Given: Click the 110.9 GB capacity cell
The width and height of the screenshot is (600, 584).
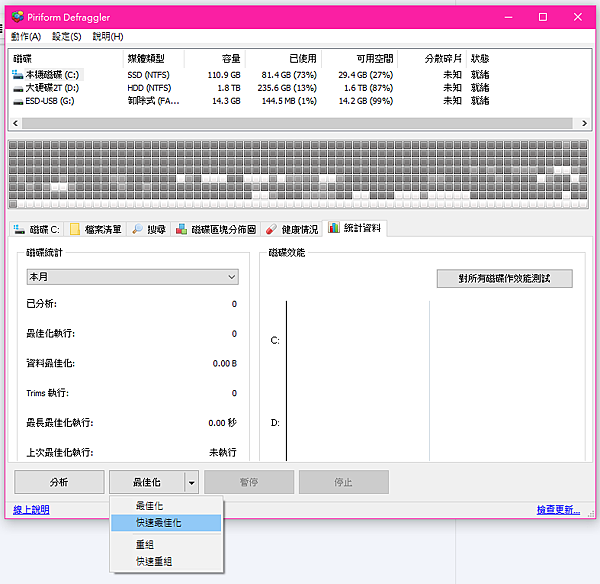Looking at the screenshot, I should 224,75.
